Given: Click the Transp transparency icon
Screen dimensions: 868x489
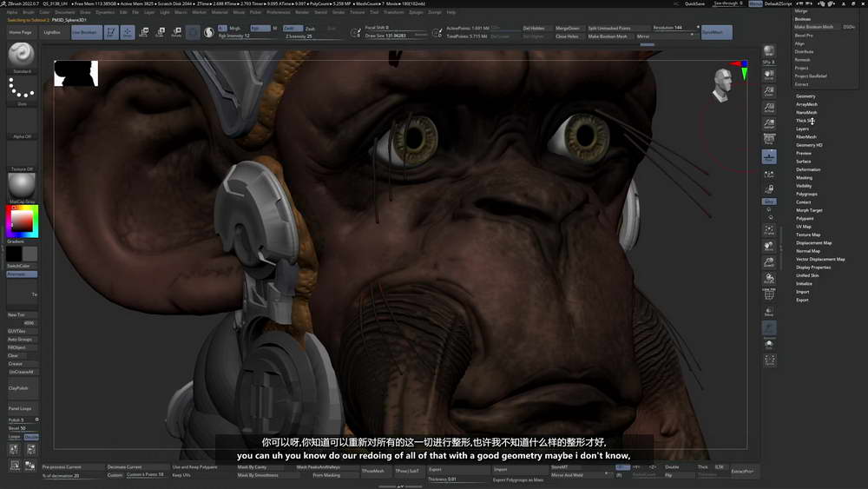Looking at the screenshot, I should (769, 312).
